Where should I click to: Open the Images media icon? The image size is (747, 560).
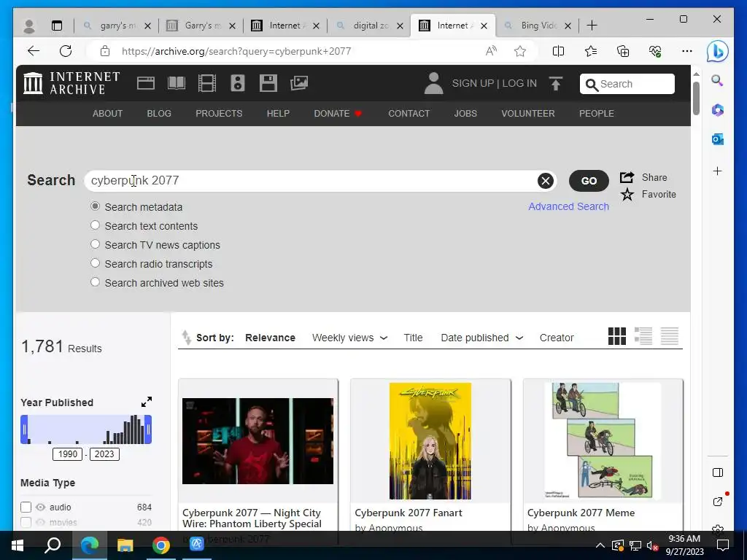coord(299,83)
